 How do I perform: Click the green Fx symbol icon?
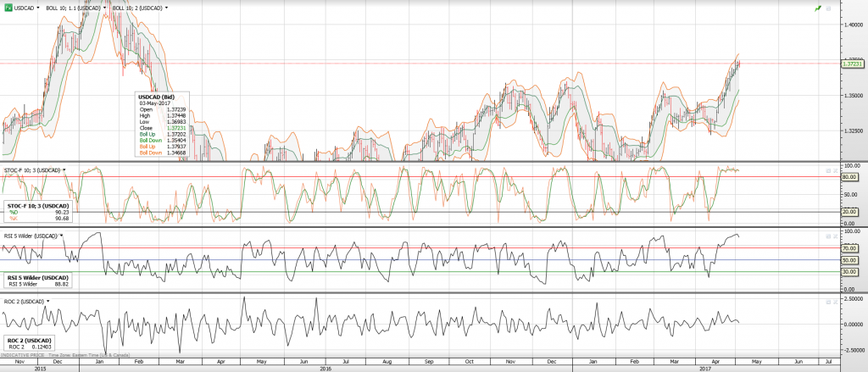[x=9, y=8]
